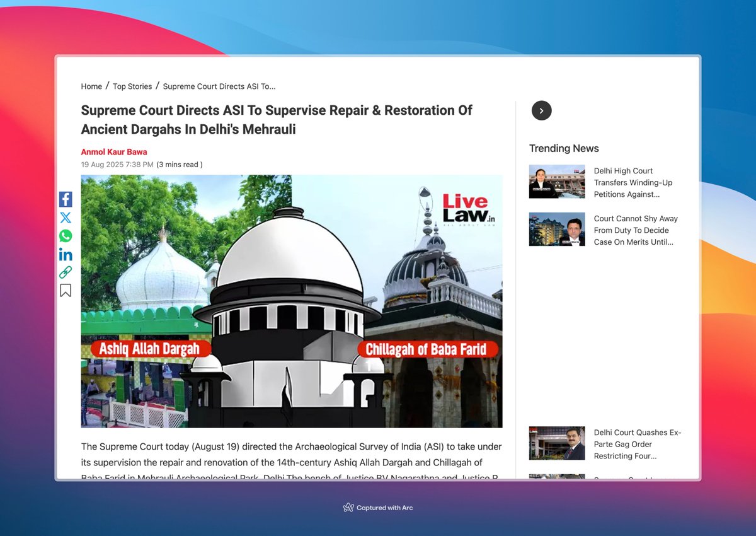Screen dimensions: 756x536
Task: Open thumbnail for Ex-Parte Gag Order story
Action: point(557,443)
